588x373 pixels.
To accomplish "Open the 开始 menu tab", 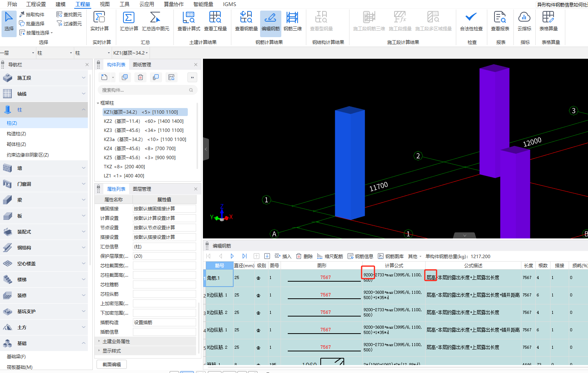I will 12,4.
